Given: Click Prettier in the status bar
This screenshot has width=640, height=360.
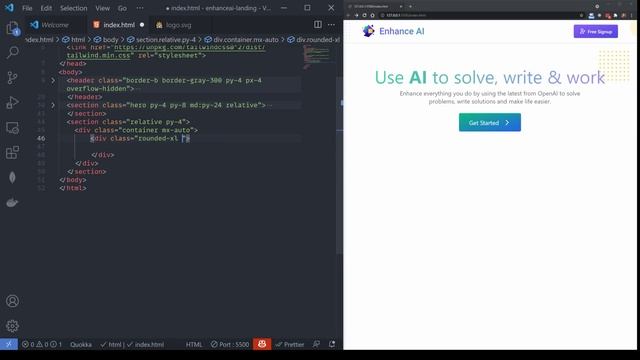Looking at the screenshot, I should pos(289,344).
